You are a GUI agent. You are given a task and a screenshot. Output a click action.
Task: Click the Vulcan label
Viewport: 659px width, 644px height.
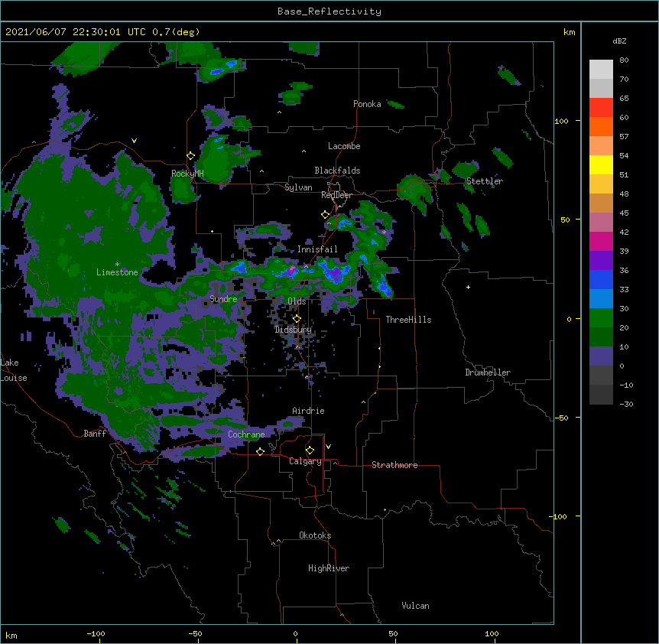[415, 606]
